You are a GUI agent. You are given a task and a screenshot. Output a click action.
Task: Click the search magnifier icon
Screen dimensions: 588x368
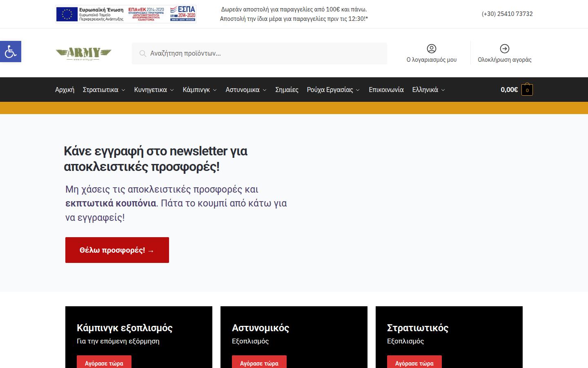(x=143, y=54)
